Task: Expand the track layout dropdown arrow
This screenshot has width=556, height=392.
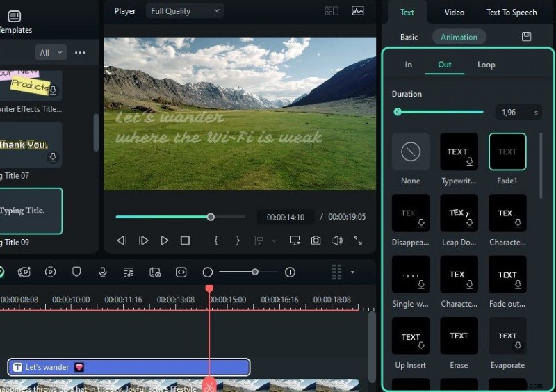Action: tap(352, 272)
